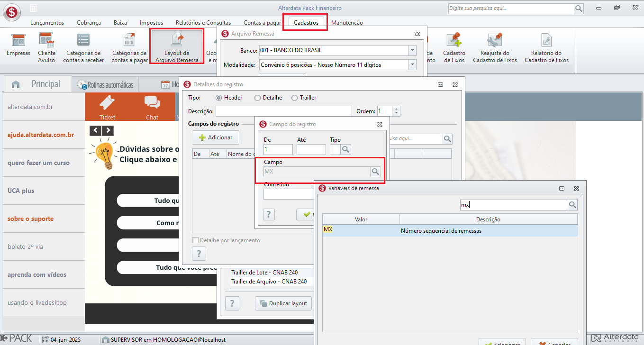Screen dimensions: 644x356
Task: Click the search magnifier in top search bar
Action: coord(579,8)
